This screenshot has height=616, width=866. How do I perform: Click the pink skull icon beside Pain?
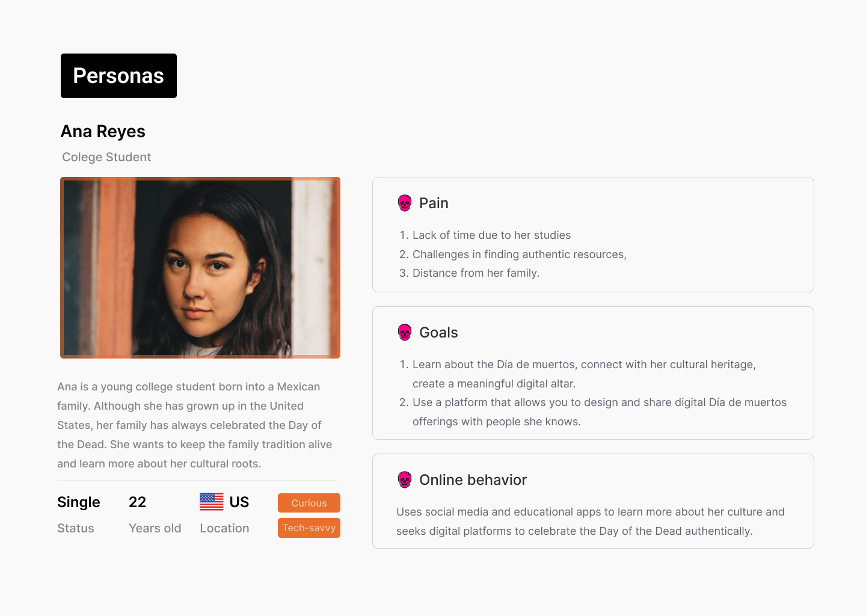coord(405,203)
